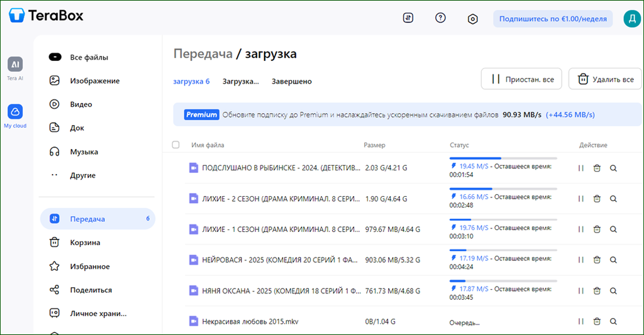Click progress bar of ЛИХИЕ - 2 СЕЗОН
The width and height of the screenshot is (644, 335).
(x=503, y=189)
